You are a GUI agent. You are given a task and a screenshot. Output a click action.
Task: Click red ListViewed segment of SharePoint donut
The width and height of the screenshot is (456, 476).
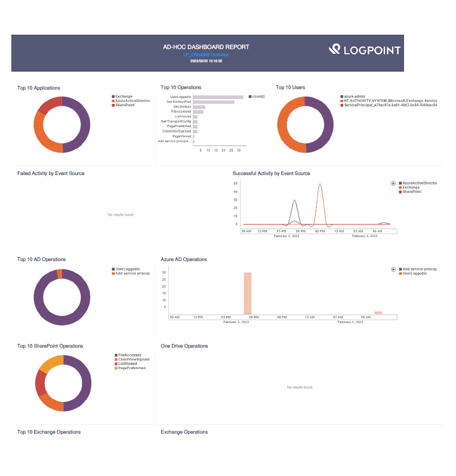click(41, 383)
